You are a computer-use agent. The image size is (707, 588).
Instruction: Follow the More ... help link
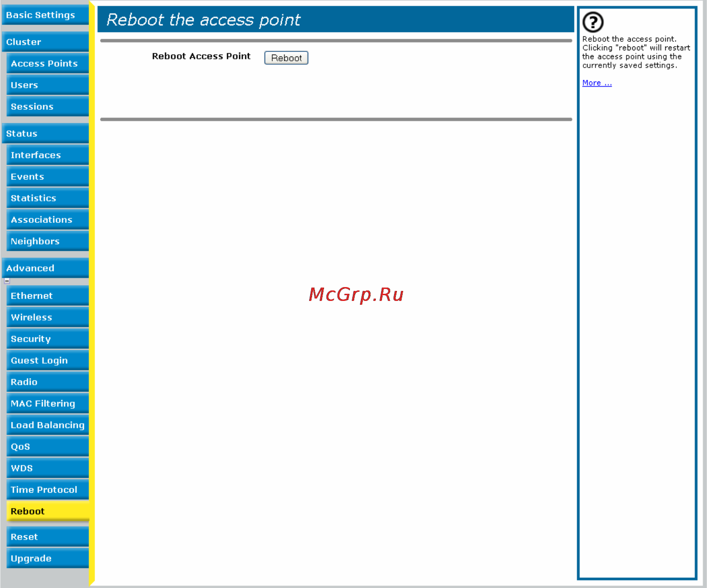click(597, 83)
